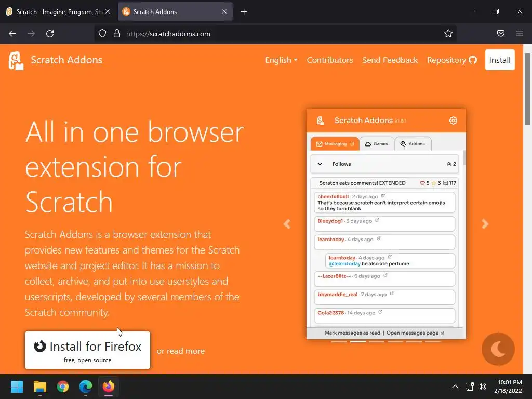
Task: Open clock showing 10:01 PM
Action: point(508,387)
